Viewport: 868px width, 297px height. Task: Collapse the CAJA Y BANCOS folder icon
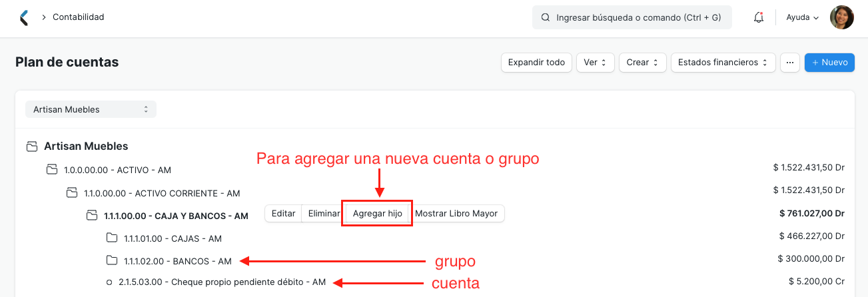92,215
